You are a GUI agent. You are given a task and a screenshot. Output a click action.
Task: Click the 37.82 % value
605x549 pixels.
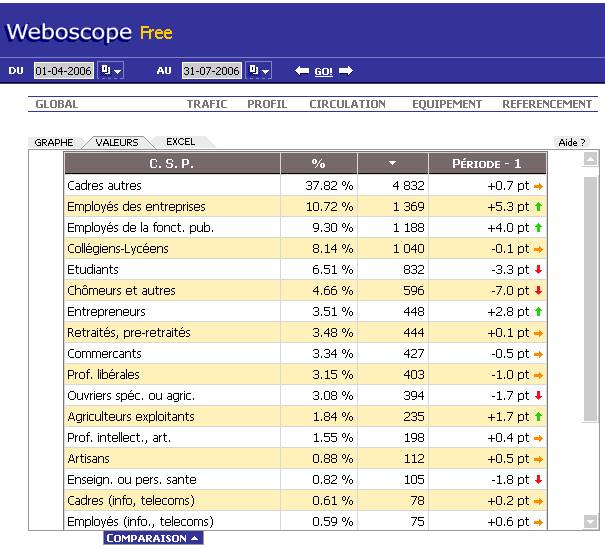(329, 186)
